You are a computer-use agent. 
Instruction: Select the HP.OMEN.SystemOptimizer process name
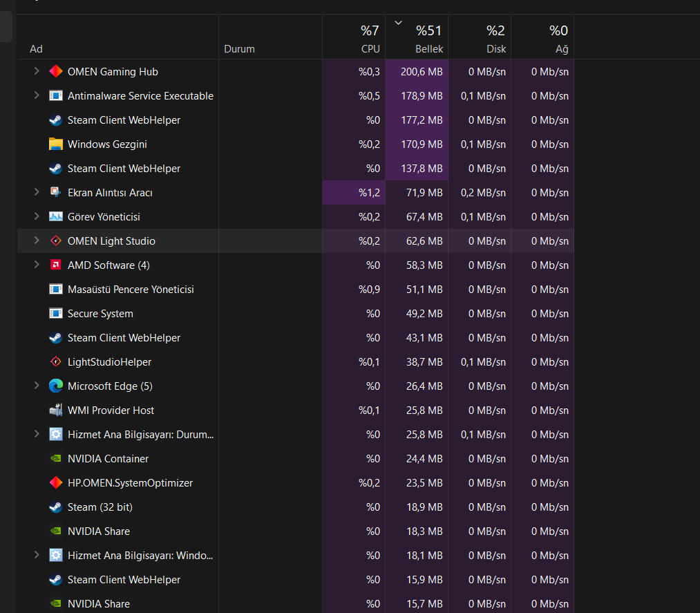[130, 483]
